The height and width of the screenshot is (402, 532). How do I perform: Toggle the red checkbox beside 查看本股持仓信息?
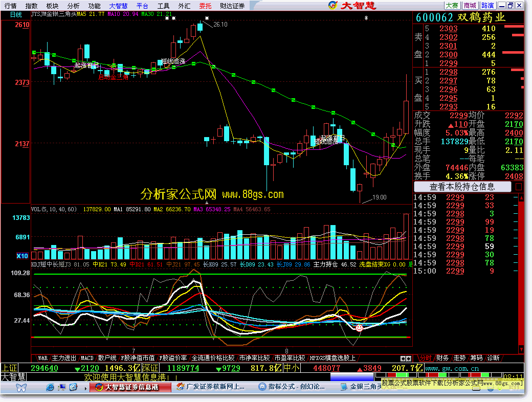click(x=518, y=187)
